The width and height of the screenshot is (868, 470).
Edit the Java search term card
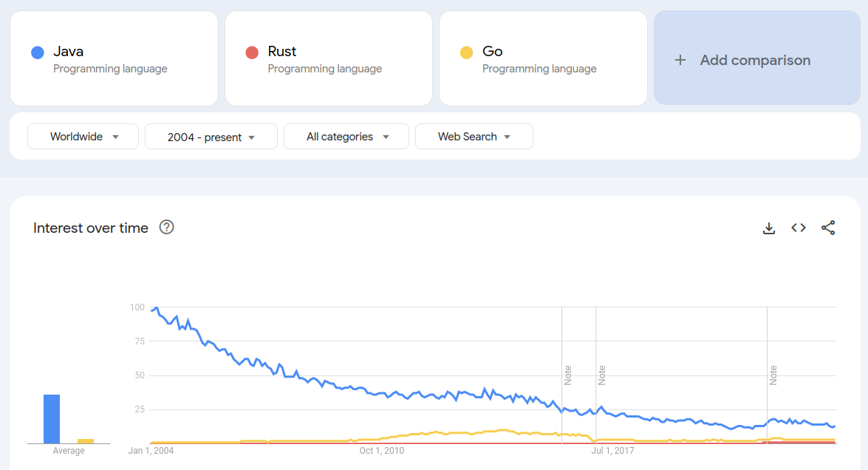click(x=114, y=59)
